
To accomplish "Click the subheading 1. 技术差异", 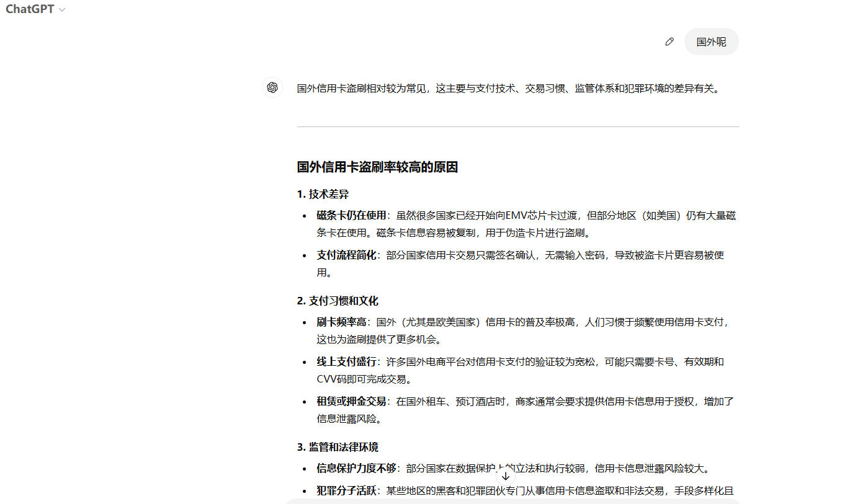I will pos(323,194).
